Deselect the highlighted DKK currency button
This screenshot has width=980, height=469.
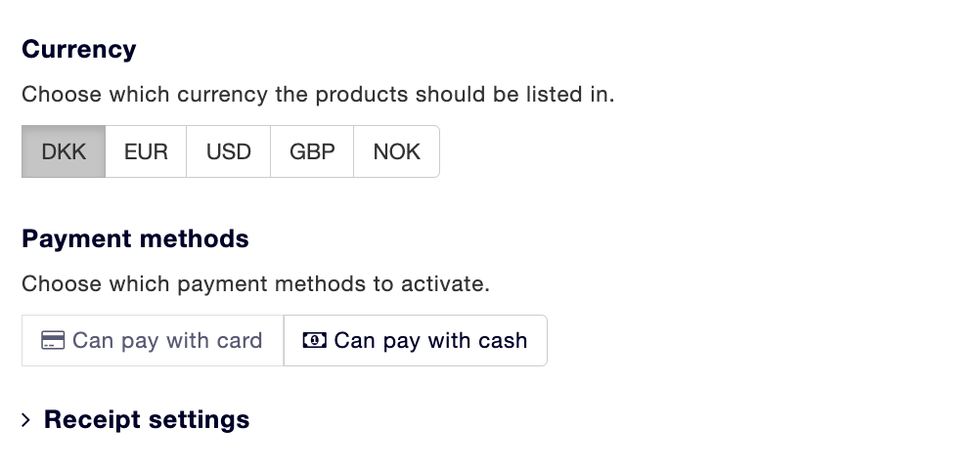tap(64, 151)
